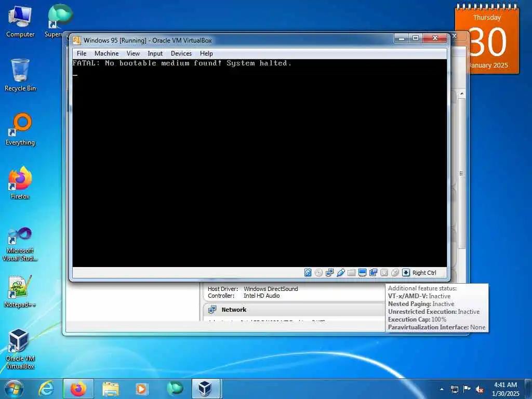Click the Unrestricted Execution Inactive line
Screen dimensions: 532x399
pos(434,312)
